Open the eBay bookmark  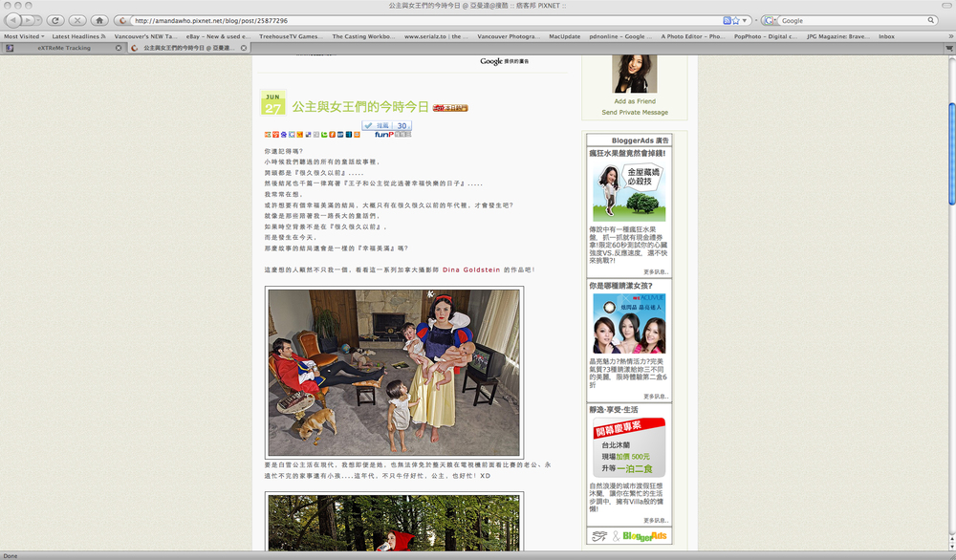(218, 36)
